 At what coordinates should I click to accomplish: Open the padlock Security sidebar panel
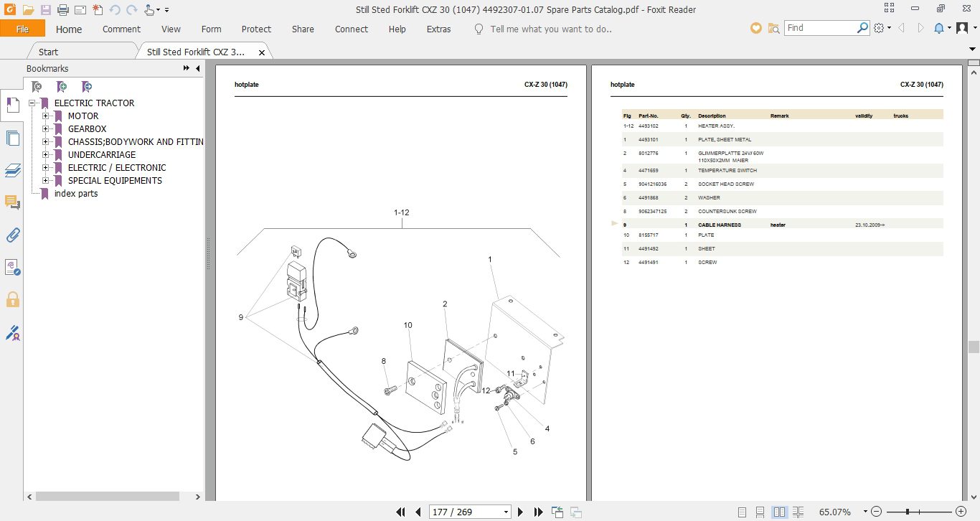(x=11, y=299)
